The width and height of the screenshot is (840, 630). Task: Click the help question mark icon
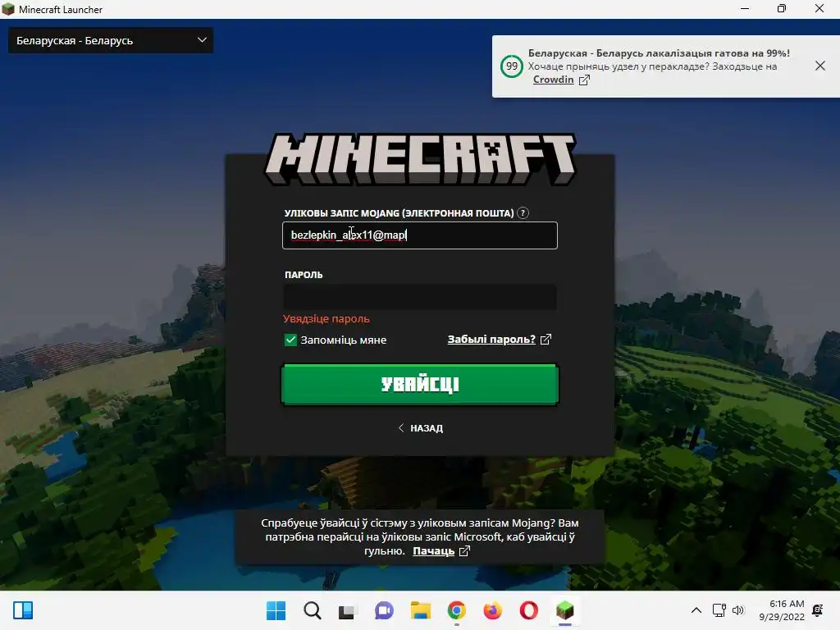pyautogui.click(x=523, y=213)
